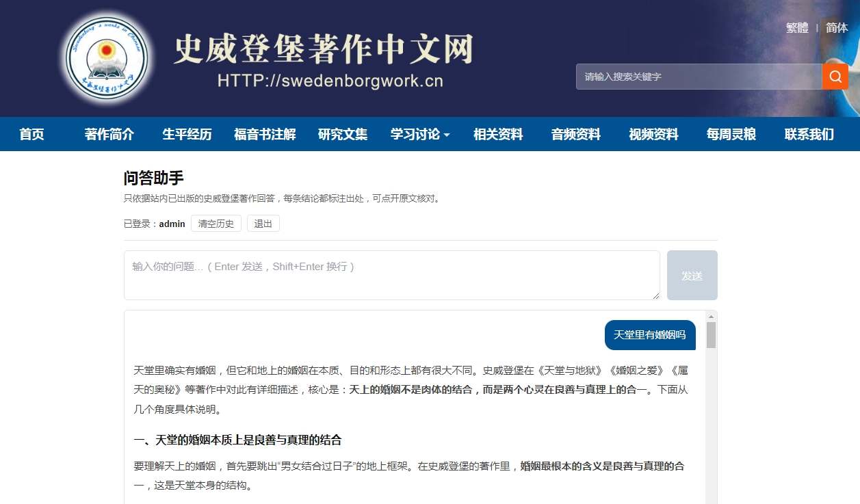Switch to Traditional Chinese 繁體
This screenshot has height=504, width=860.
[x=797, y=28]
